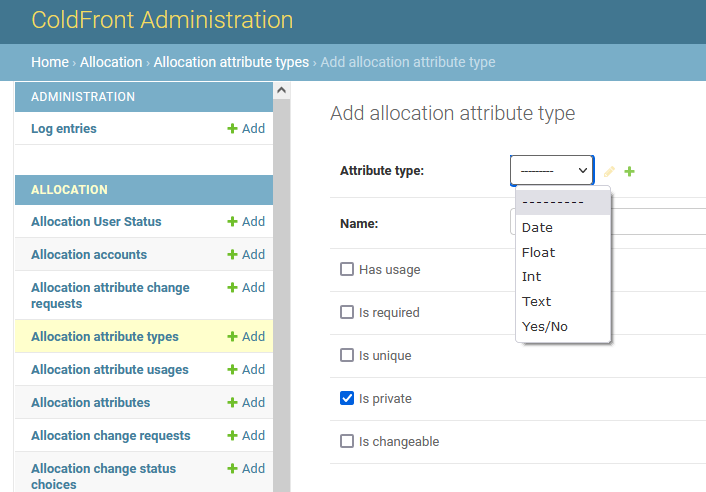Click the sidebar scrollbar up arrow
This screenshot has width=706, height=492.
pyautogui.click(x=281, y=90)
